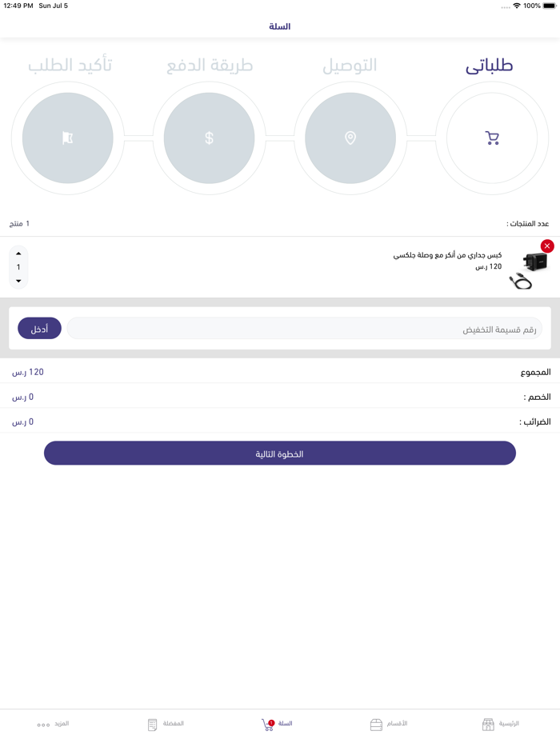Image resolution: width=560 pixels, height=747 pixels.
Task: Click the location pin icon for التوصيل step
Action: point(351,138)
